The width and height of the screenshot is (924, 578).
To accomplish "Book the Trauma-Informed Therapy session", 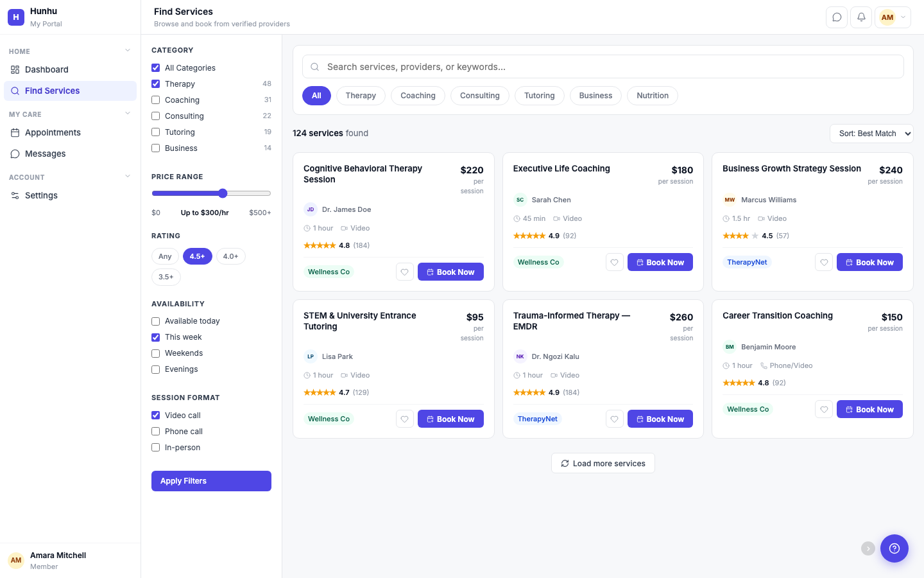I will pyautogui.click(x=660, y=419).
